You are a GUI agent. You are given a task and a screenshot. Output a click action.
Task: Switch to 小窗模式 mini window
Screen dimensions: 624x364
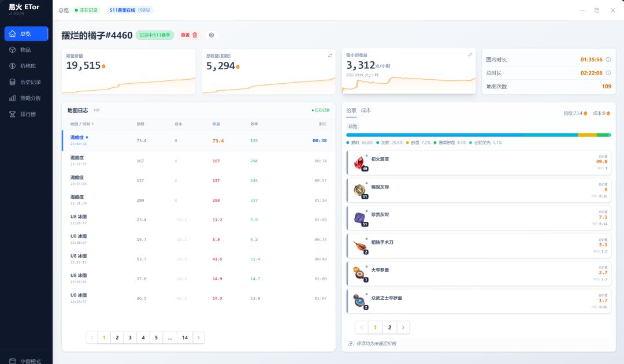pyautogui.click(x=26, y=361)
